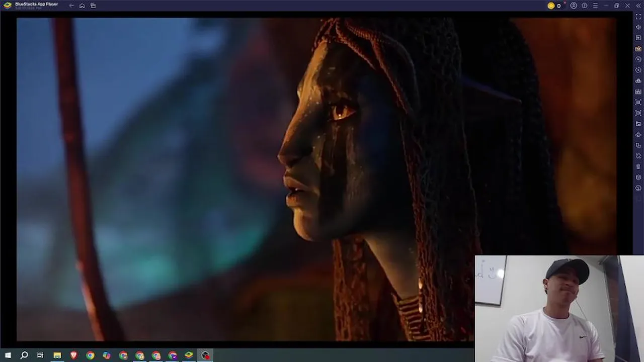Open the screen recorder taskbar icon
This screenshot has height=362, width=644.
(205, 355)
